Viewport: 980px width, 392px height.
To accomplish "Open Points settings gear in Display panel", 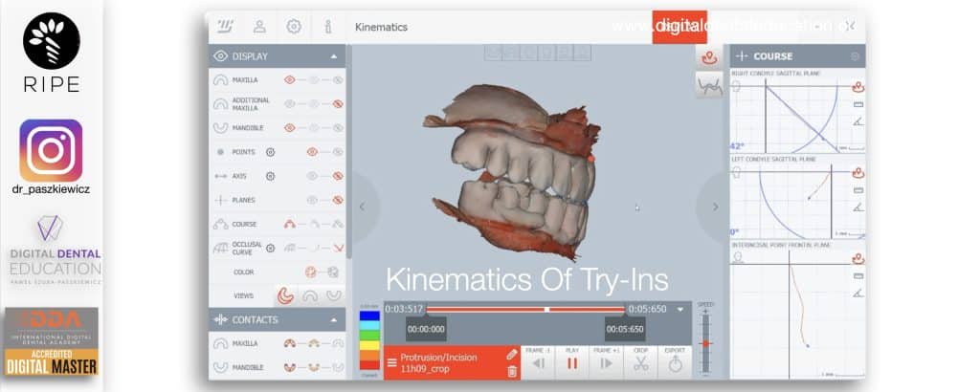I will [x=271, y=152].
